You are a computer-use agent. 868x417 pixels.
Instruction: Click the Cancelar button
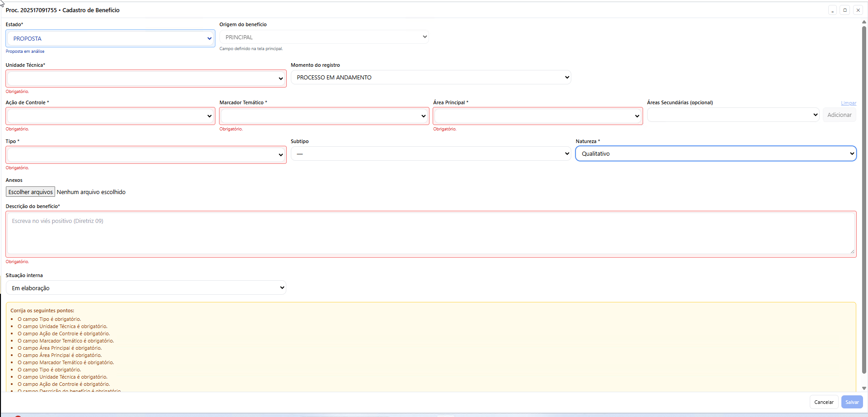coord(824,402)
